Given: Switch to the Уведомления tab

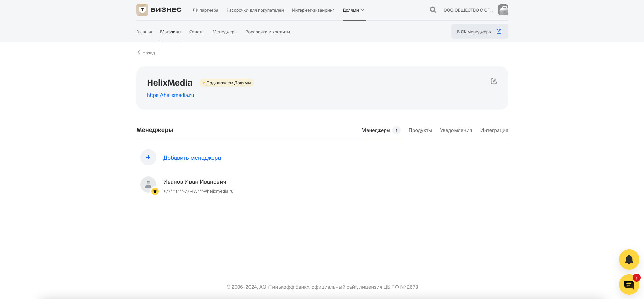Looking at the screenshot, I should (456, 130).
